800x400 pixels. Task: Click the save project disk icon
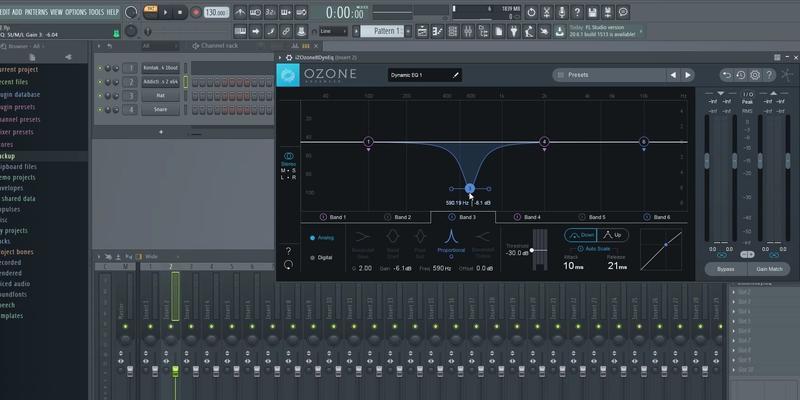pos(592,12)
